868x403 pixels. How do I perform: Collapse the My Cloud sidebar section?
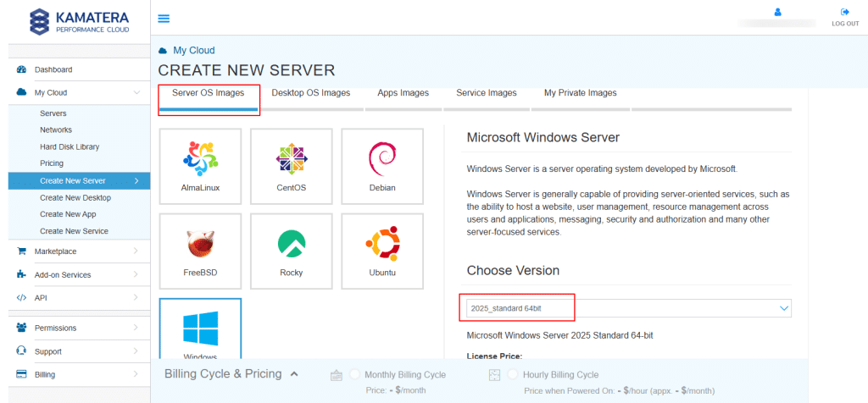point(136,93)
